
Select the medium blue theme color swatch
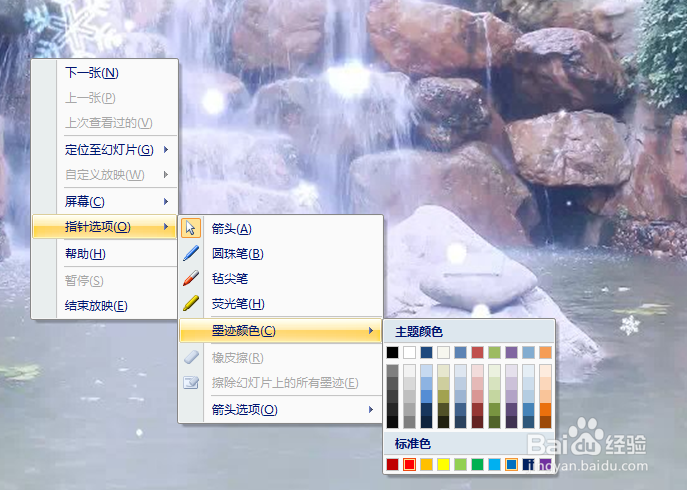(x=460, y=352)
